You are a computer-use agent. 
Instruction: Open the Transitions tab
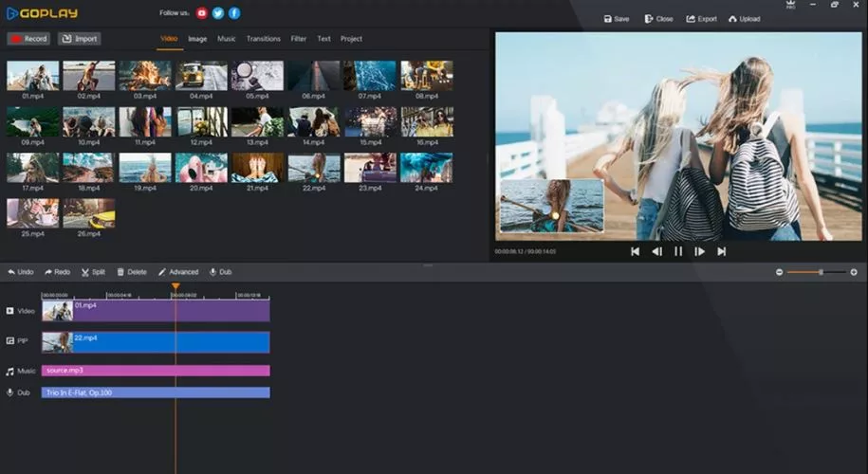point(264,39)
